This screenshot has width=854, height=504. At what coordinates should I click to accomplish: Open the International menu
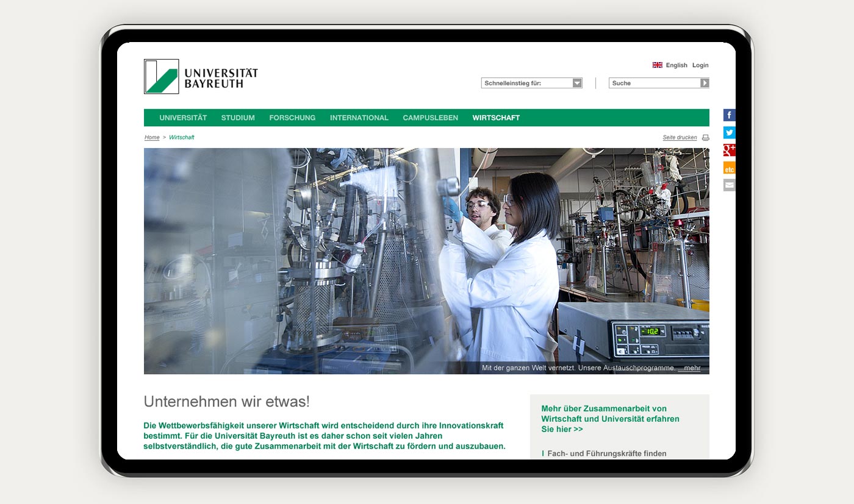359,118
